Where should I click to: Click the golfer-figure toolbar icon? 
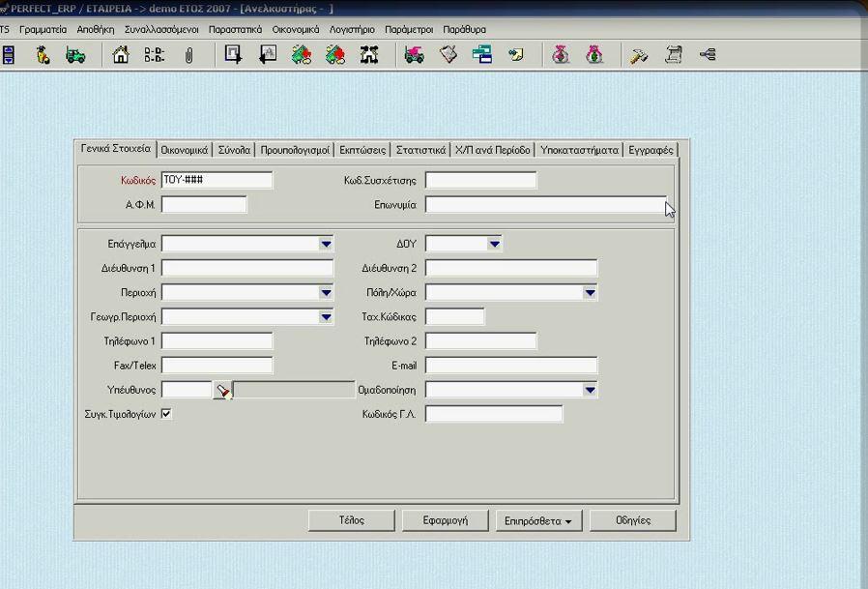[43, 55]
